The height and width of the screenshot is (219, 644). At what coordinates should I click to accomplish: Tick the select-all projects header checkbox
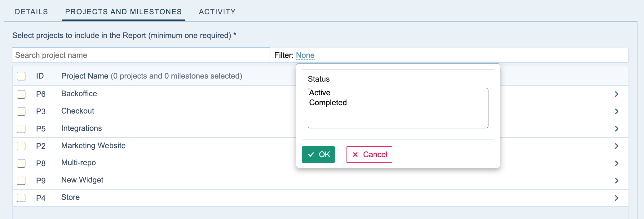(x=21, y=76)
